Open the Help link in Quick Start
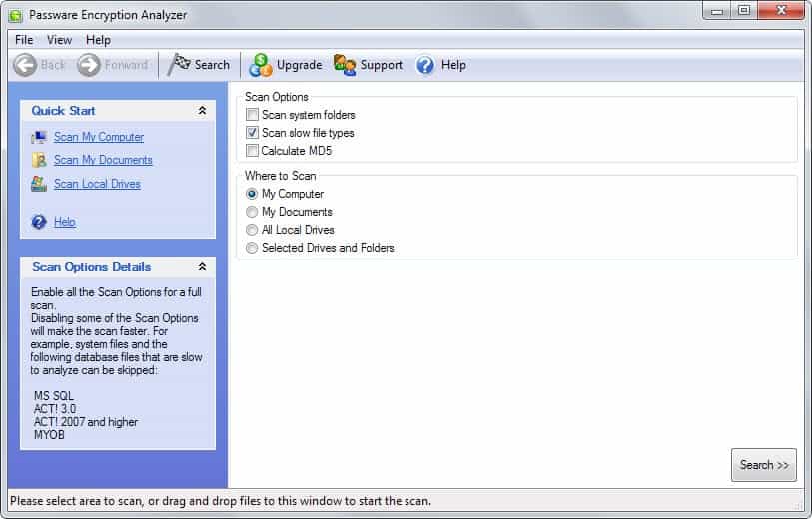 (x=65, y=222)
